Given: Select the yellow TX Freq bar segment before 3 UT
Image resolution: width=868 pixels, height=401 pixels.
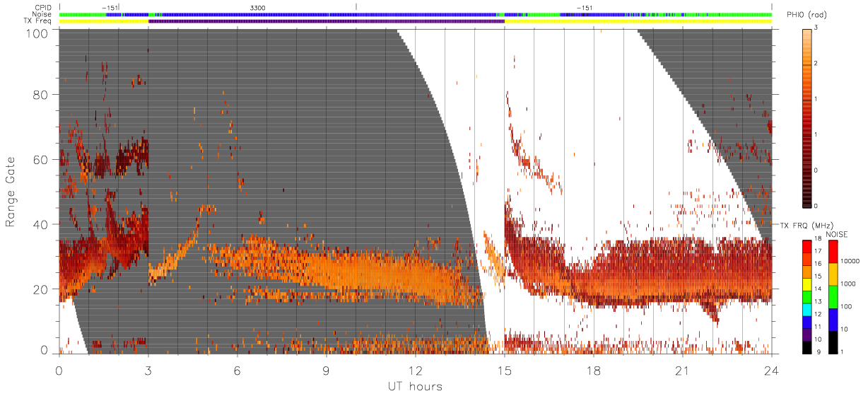Looking at the screenshot, I should tap(104, 21).
